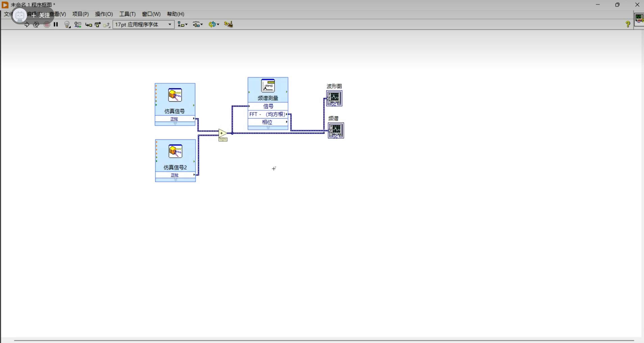This screenshot has width=644, height=343.
Task: Click the horizontal scrollbar at the bottom
Action: point(324,341)
